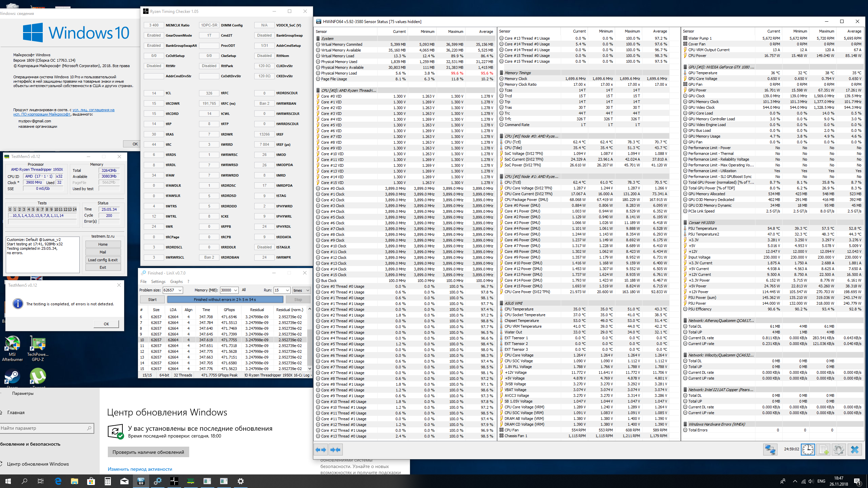This screenshot has width=868, height=488.
Task: Open LinX Problem size dropdown
Action: click(180, 290)
